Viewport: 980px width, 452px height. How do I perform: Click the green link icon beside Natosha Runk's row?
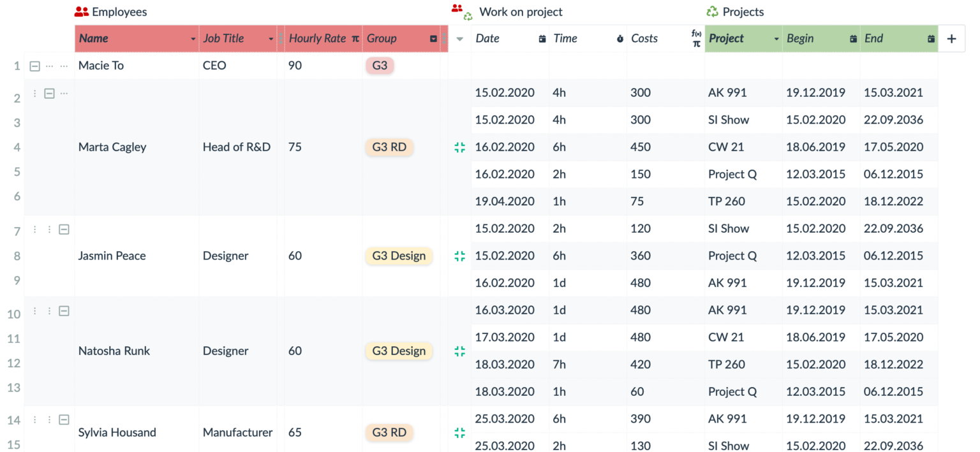(x=459, y=351)
